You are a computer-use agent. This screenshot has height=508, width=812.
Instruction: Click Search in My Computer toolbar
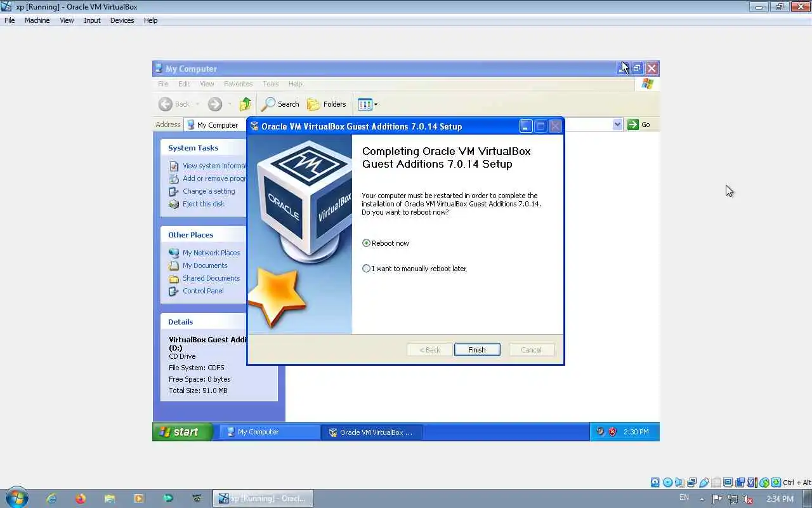pyautogui.click(x=280, y=104)
